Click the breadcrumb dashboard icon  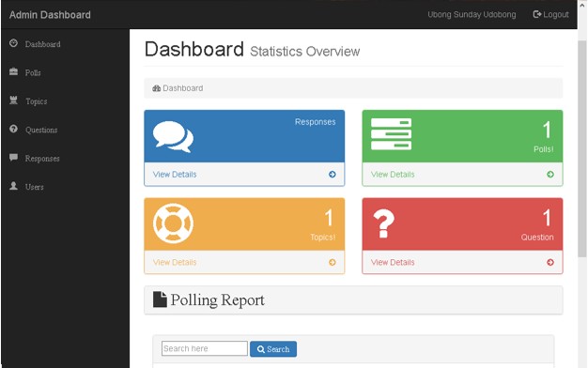[156, 88]
